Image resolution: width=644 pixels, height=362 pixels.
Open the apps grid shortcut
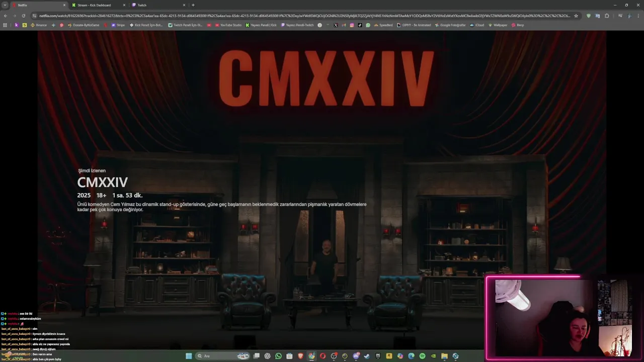pos(5,25)
